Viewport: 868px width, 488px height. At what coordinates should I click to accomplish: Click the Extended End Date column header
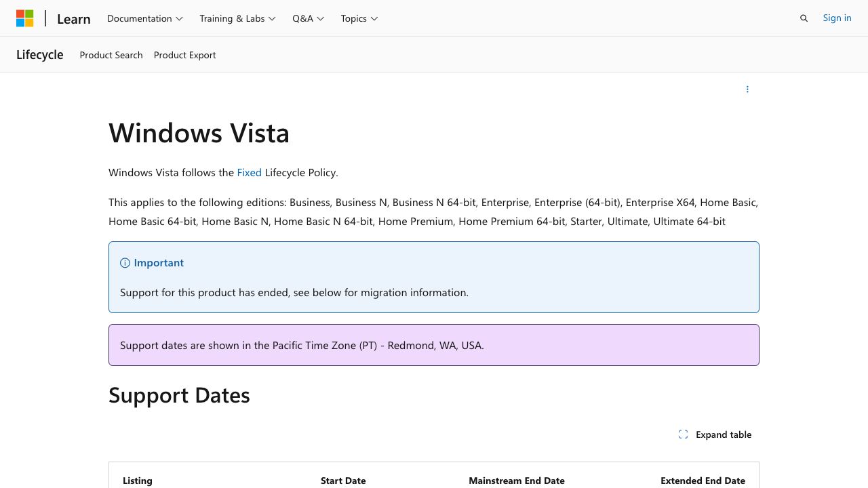point(703,481)
